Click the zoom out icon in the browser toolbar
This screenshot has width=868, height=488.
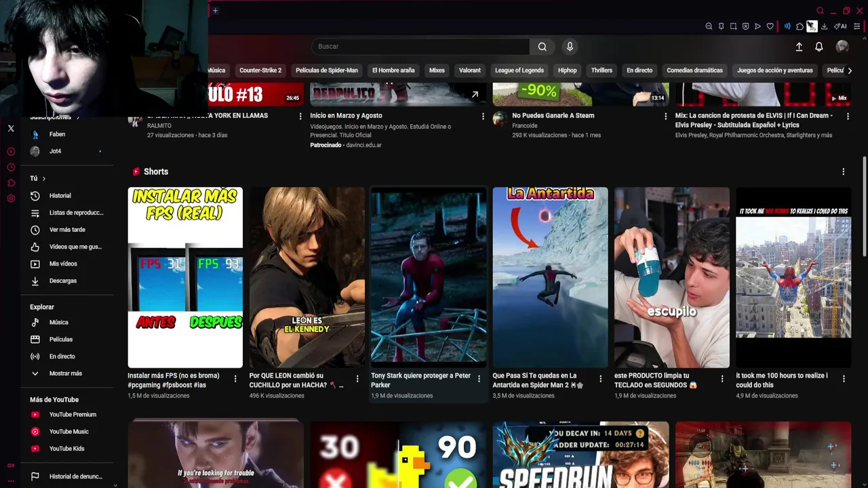(x=709, y=26)
